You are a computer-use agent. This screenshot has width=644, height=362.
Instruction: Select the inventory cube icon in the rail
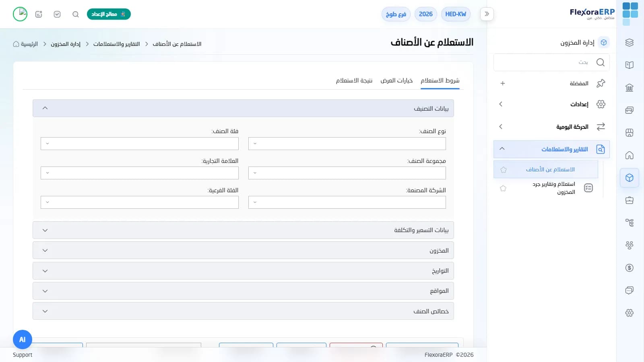630,178
